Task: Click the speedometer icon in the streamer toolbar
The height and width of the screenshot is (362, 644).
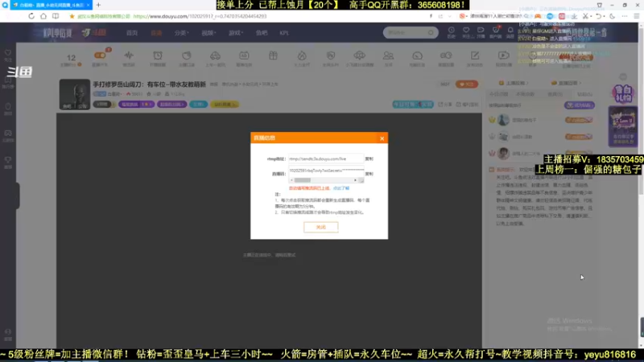Action: 417,56
